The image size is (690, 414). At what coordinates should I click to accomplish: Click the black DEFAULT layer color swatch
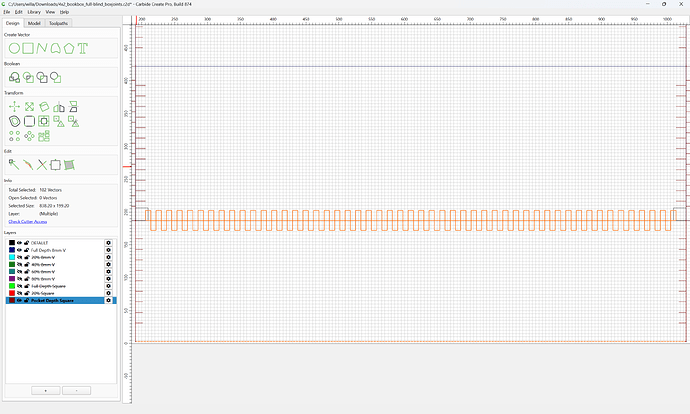(x=12, y=243)
